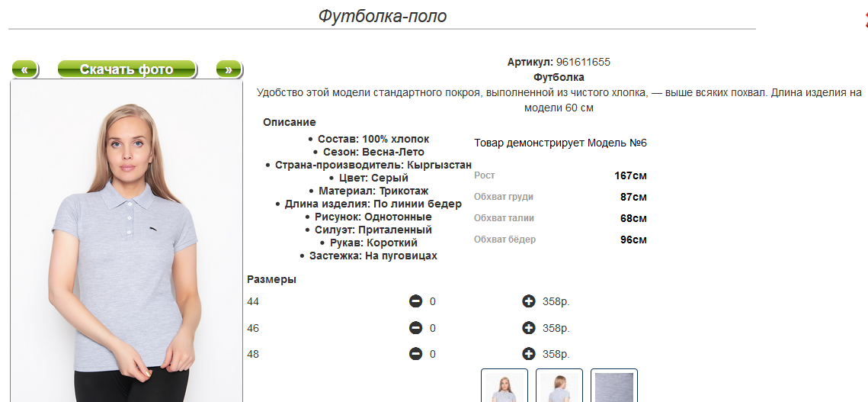Go to previous photo with « button
Viewport: 868px width, 402px height.
25,69
